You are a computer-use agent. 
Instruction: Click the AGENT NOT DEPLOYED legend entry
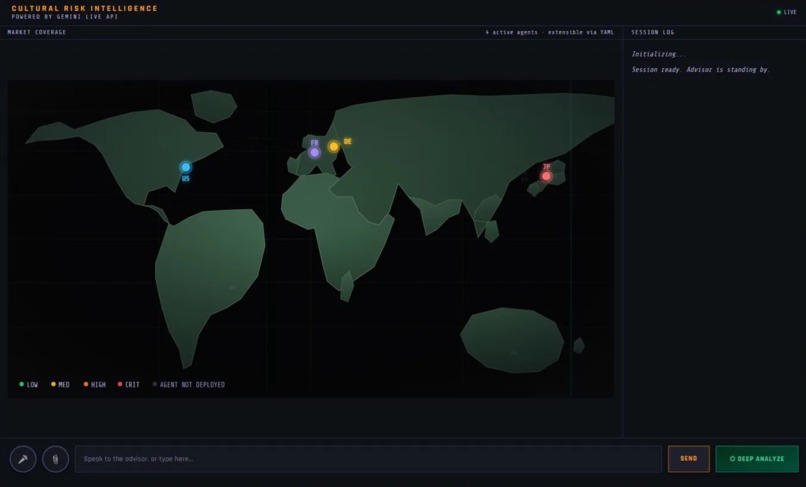click(189, 385)
